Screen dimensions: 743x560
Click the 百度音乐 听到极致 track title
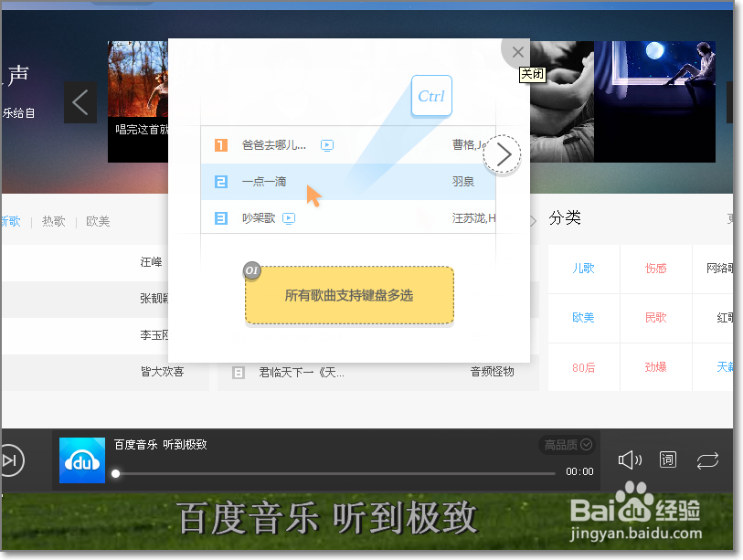160,444
